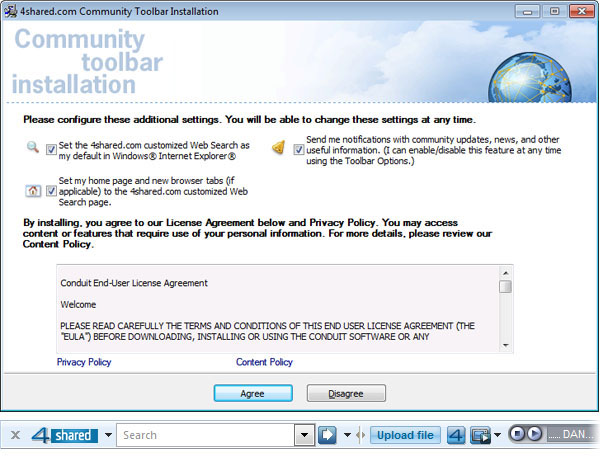
Task: Click the 4shared toolbar logo
Action: (64, 435)
